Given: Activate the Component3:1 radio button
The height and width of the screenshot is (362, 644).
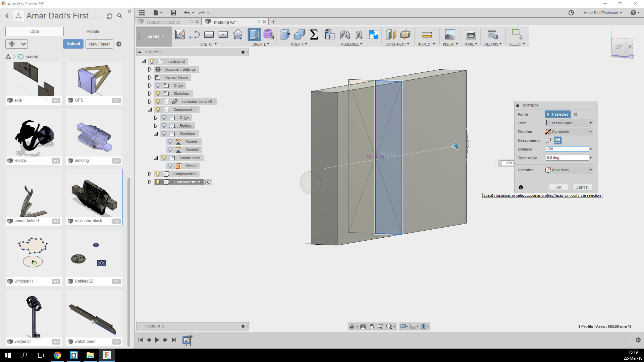Looking at the screenshot, I should point(207,182).
